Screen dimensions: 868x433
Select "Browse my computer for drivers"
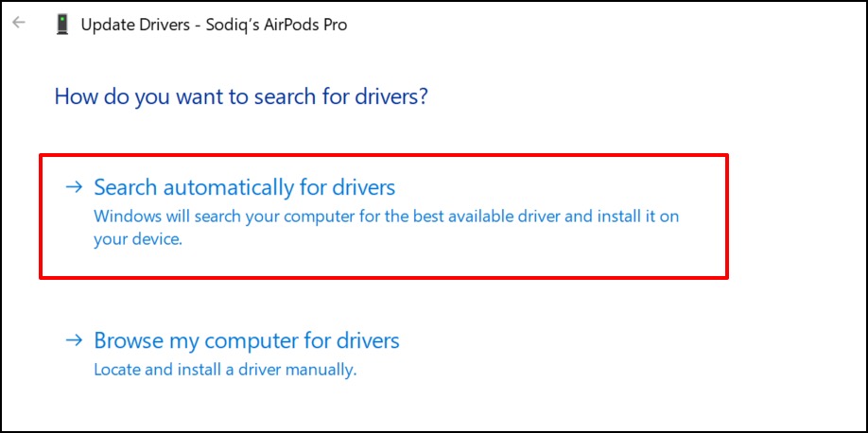[x=247, y=340]
